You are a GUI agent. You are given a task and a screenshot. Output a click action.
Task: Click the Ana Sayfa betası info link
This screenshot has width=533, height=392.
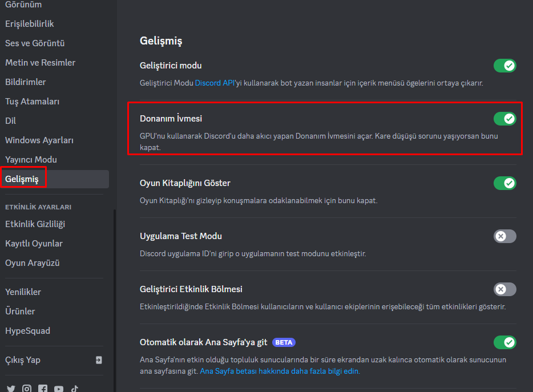[x=280, y=371]
